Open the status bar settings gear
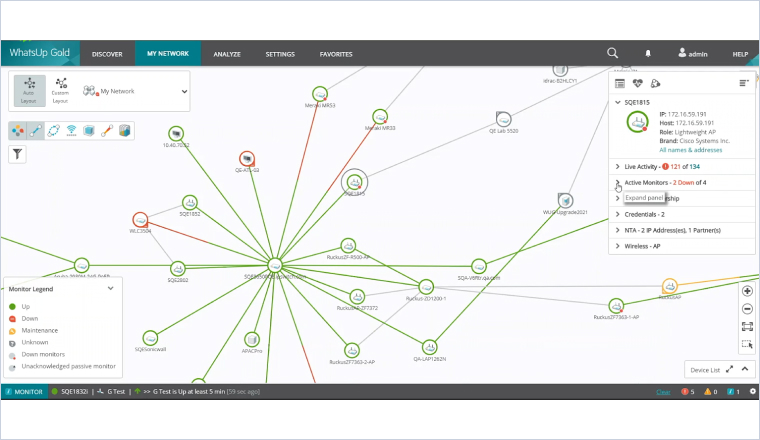760x440 pixels. (751, 392)
